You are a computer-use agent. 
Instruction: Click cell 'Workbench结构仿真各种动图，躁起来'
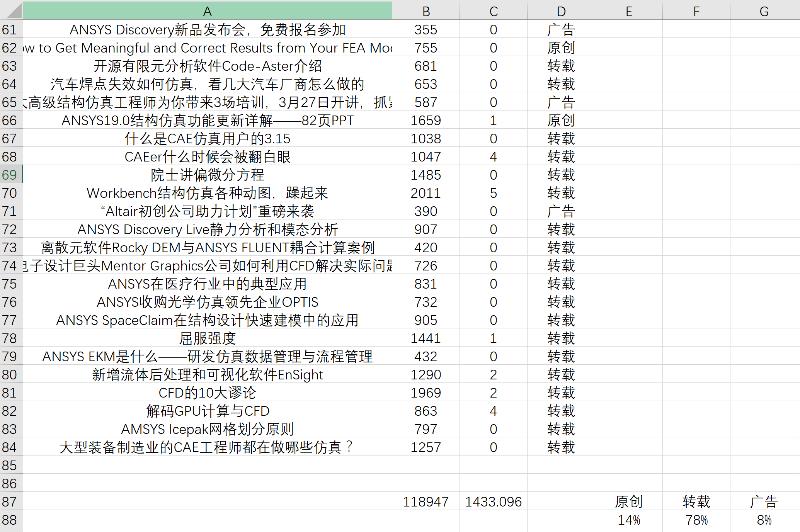(x=208, y=193)
